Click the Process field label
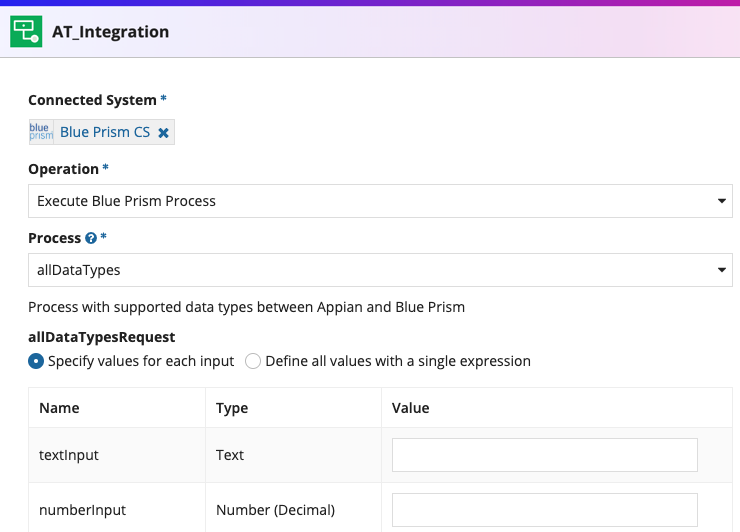Viewport: 740px width, 532px height. (x=54, y=238)
